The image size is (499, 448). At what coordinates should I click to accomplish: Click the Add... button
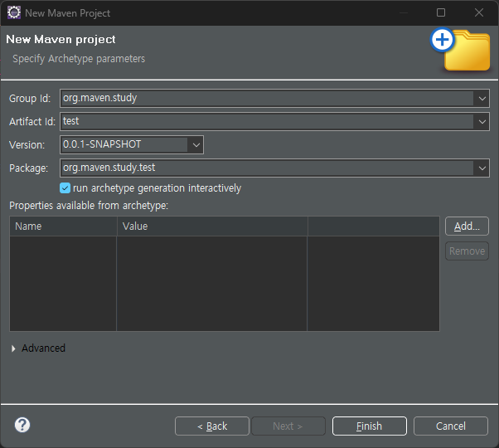pos(467,226)
